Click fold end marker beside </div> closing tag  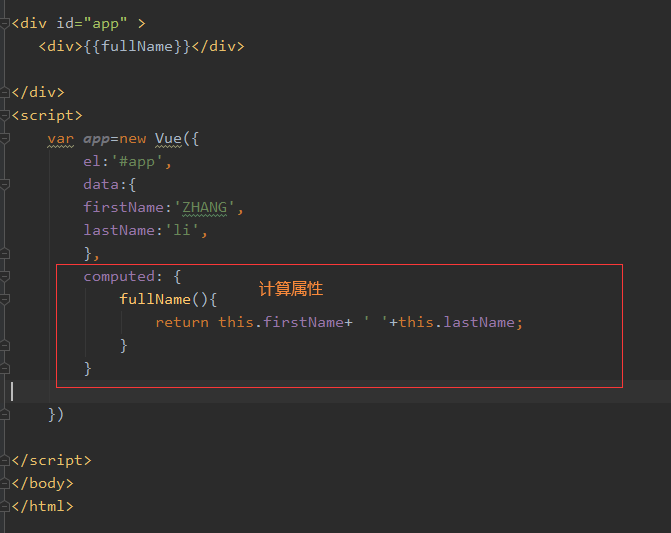[x=5, y=92]
